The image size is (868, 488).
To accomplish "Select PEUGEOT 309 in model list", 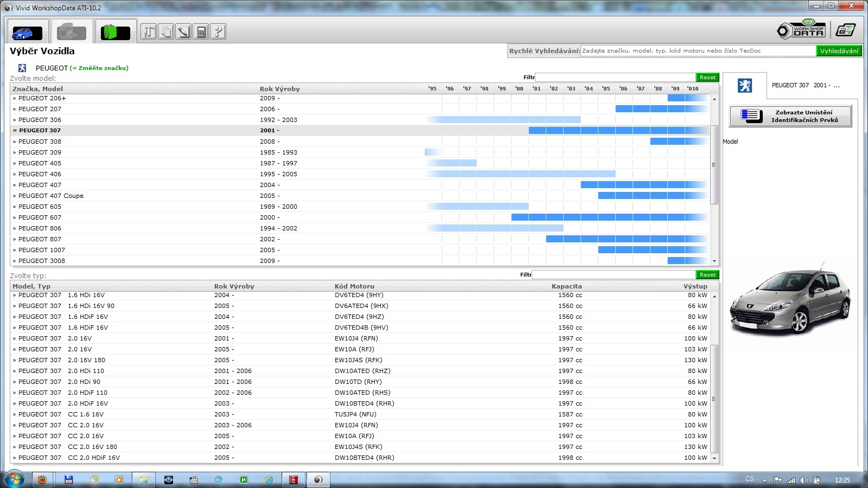I will point(361,152).
